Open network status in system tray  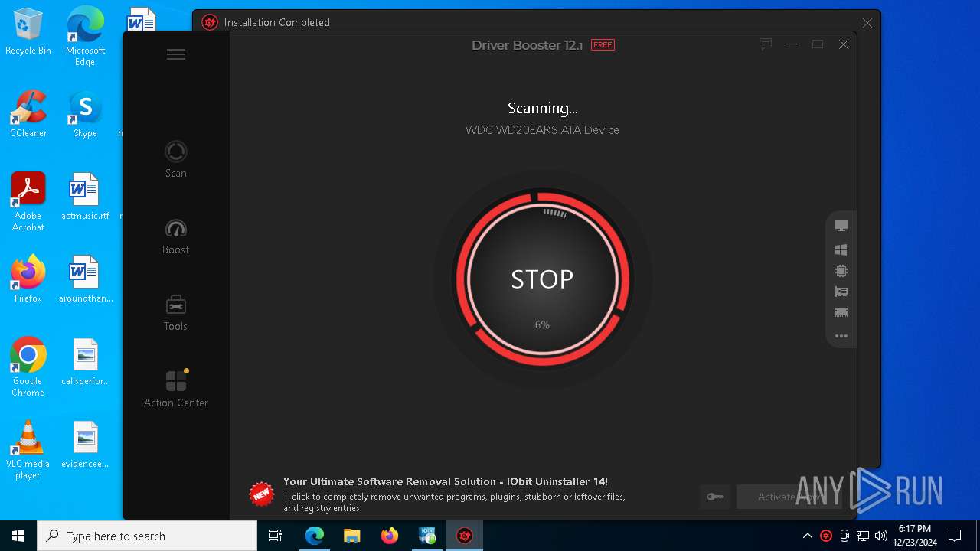click(x=863, y=536)
